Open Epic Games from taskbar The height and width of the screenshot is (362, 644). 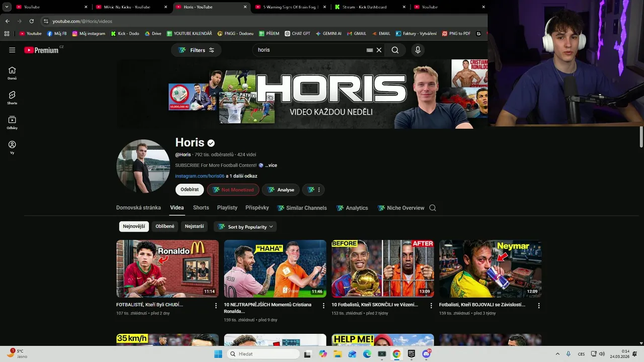411,354
